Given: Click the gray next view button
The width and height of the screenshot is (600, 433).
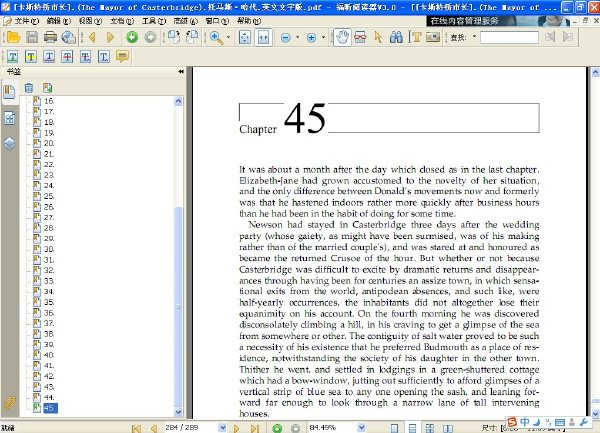Looking at the screenshot, I should (150, 37).
